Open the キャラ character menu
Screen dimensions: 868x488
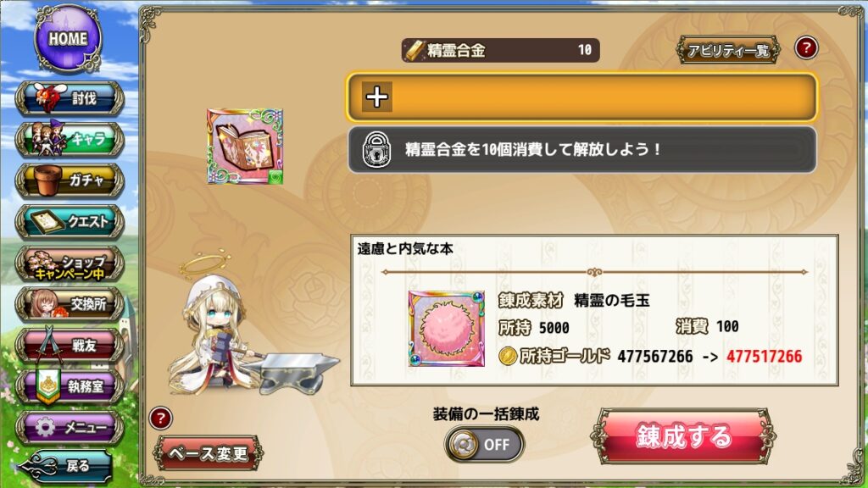70,140
